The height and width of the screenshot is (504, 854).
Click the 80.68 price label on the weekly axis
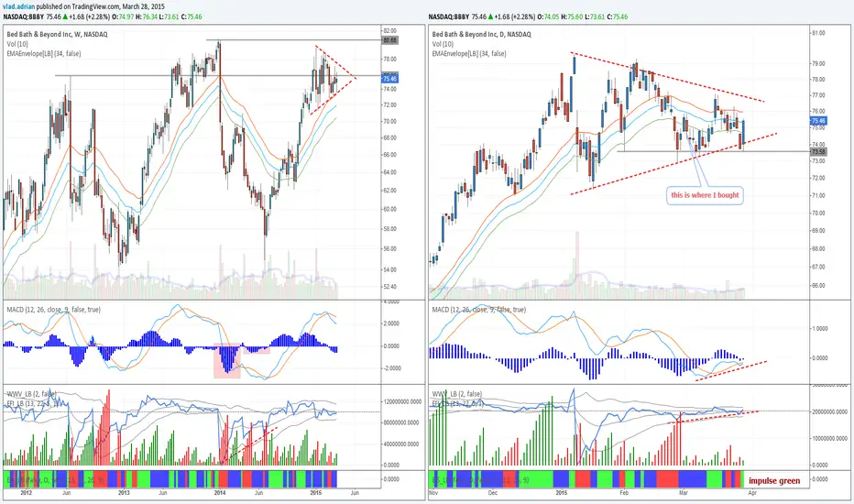(390, 40)
